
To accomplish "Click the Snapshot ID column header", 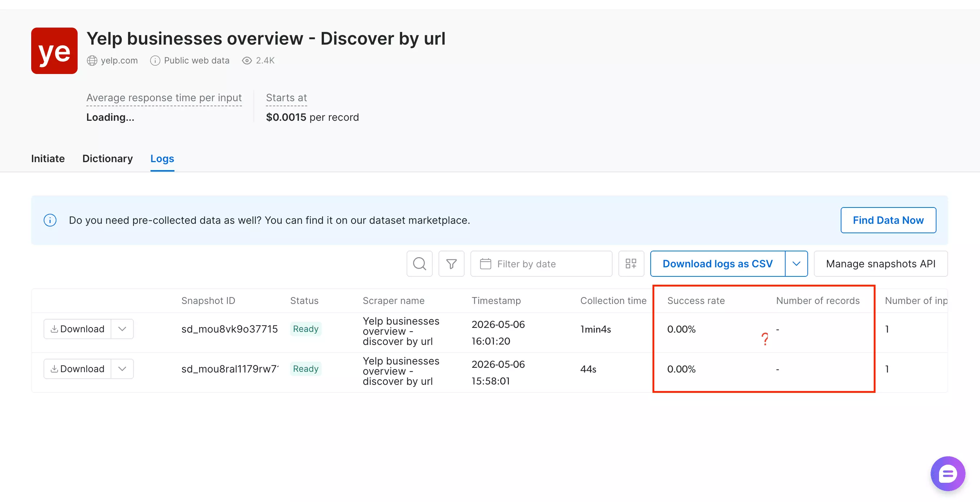I will pos(208,301).
